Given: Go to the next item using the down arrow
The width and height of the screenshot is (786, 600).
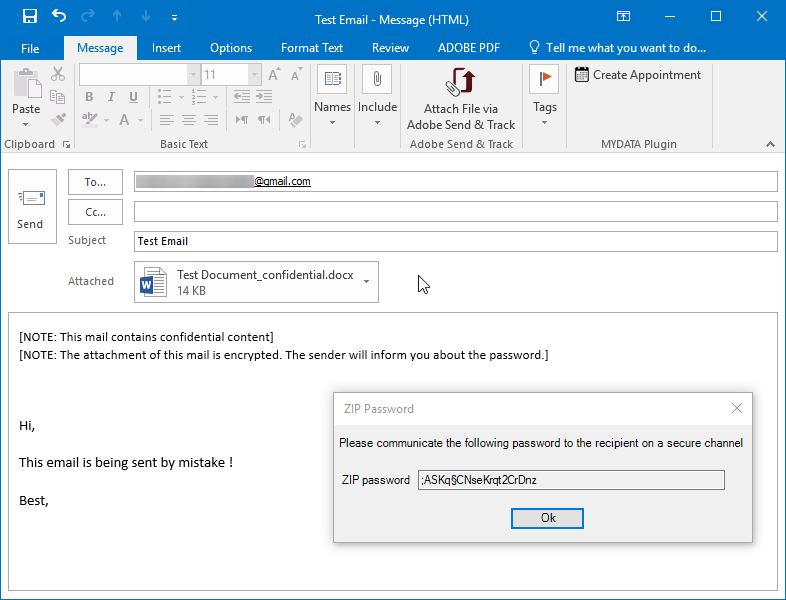Looking at the screenshot, I should coord(146,16).
